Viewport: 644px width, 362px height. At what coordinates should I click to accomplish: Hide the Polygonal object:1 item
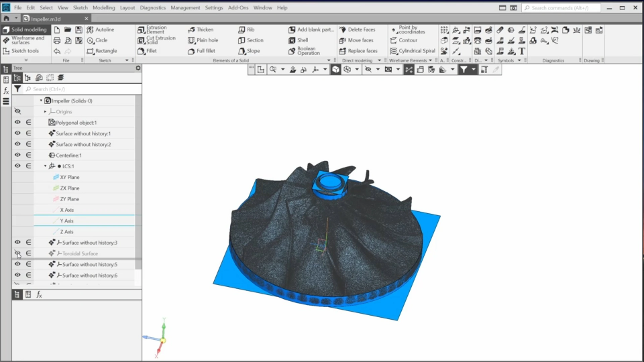pyautogui.click(x=17, y=123)
